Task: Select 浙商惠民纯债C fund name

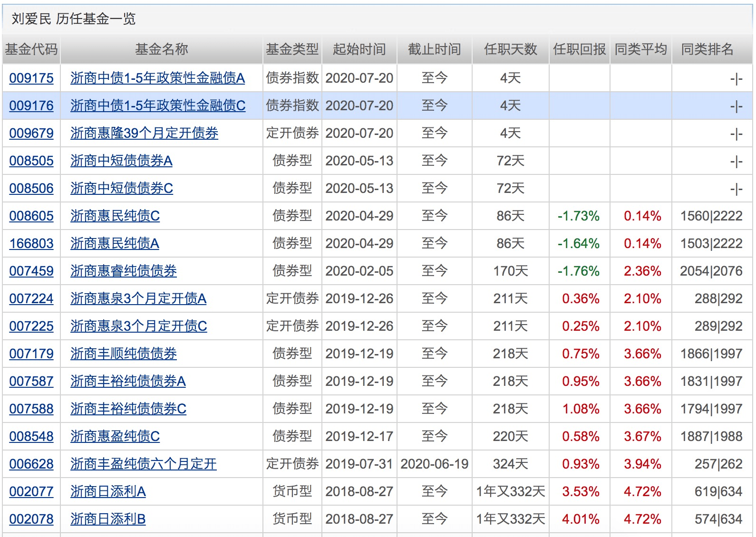Action: tap(115, 216)
